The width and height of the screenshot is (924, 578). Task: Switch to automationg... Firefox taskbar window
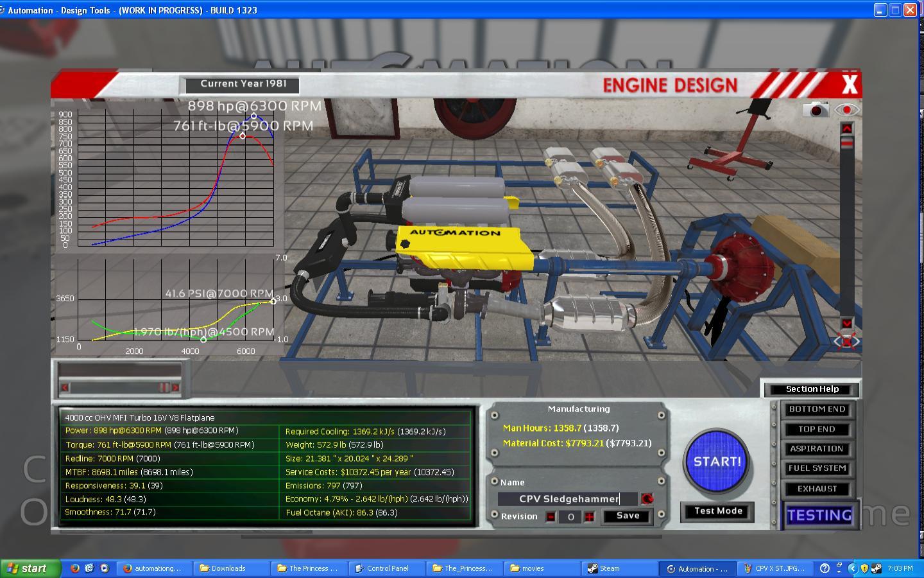point(154,568)
